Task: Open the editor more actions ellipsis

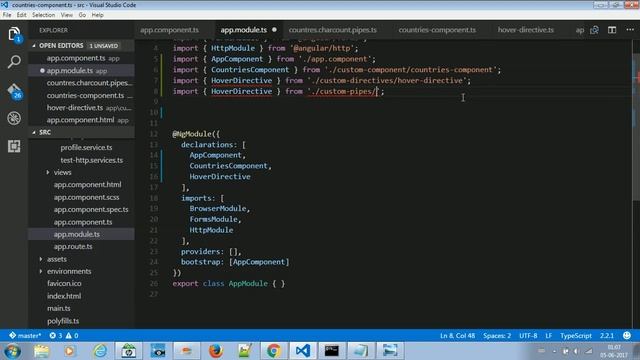Action: pos(630,30)
